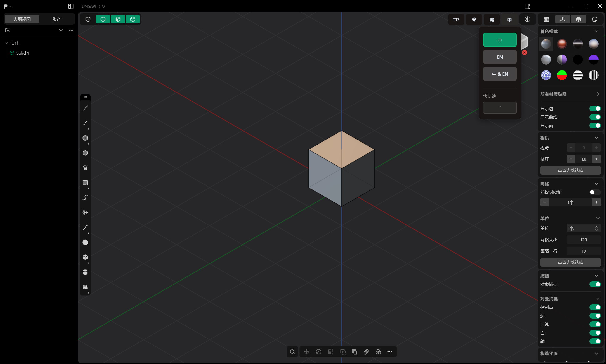The width and height of the screenshot is (606, 364).
Task: Open the 单位 unit dropdown showing 米
Action: coord(584,228)
